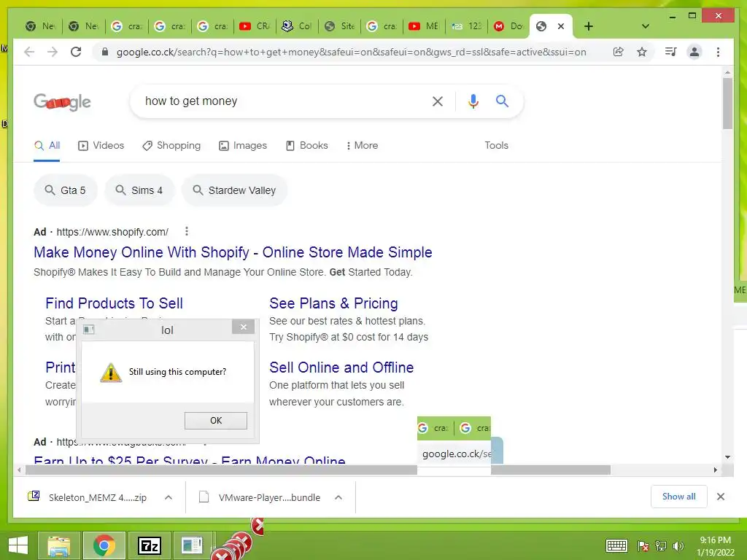View site security lock icon
Viewport: 747px width, 560px height.
[105, 52]
